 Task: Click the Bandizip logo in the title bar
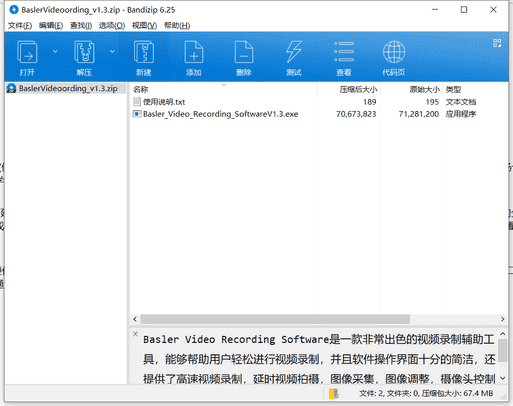14,10
